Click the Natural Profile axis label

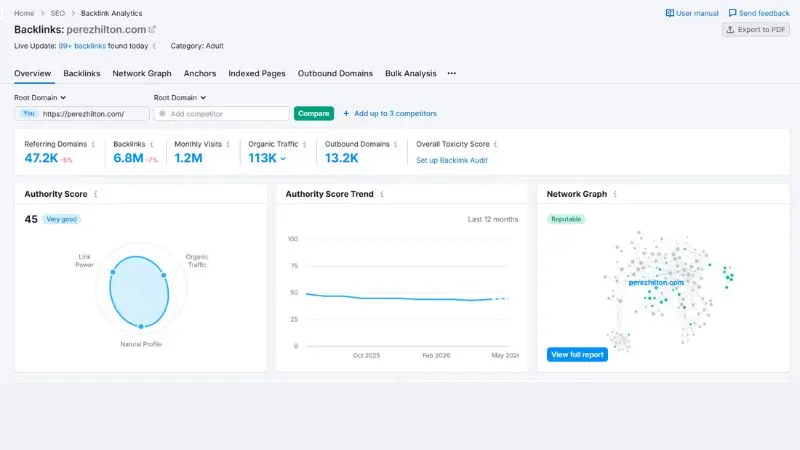click(x=141, y=344)
